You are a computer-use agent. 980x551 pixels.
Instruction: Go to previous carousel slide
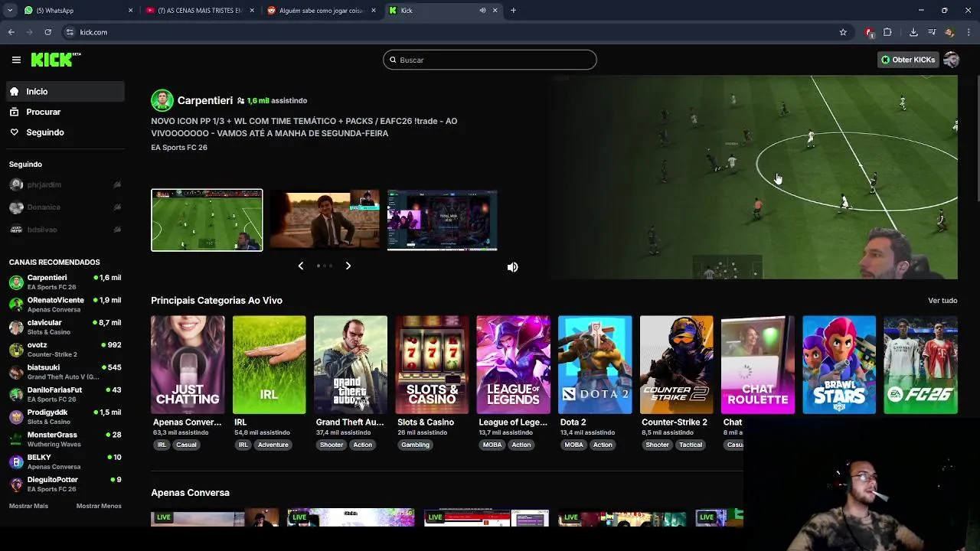point(301,266)
